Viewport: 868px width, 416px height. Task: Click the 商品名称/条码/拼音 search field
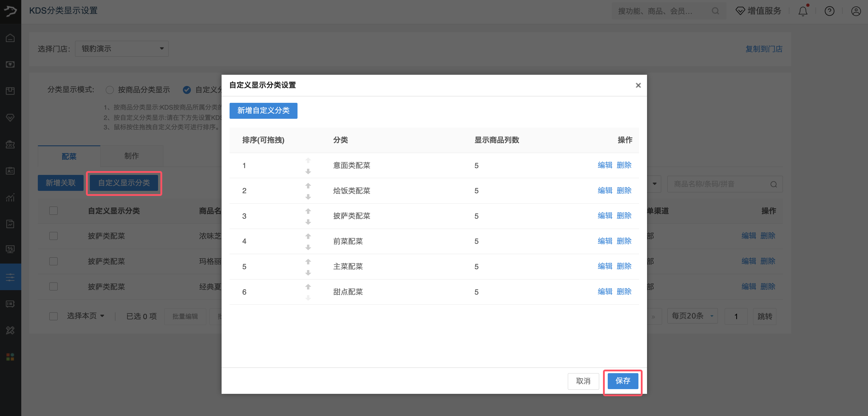[719, 184]
